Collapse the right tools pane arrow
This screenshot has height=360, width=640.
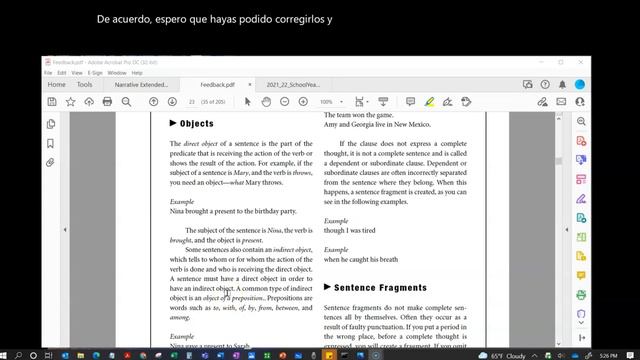point(567,230)
